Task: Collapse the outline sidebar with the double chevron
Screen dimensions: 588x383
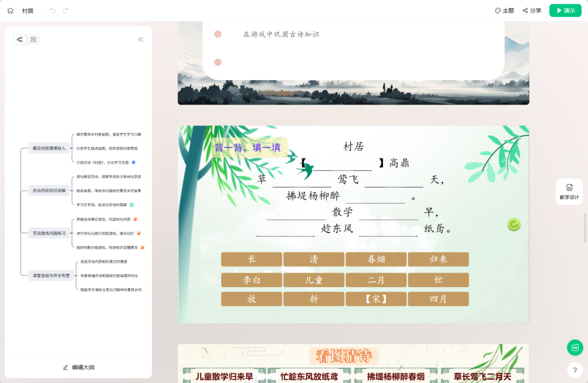Action: tap(140, 39)
